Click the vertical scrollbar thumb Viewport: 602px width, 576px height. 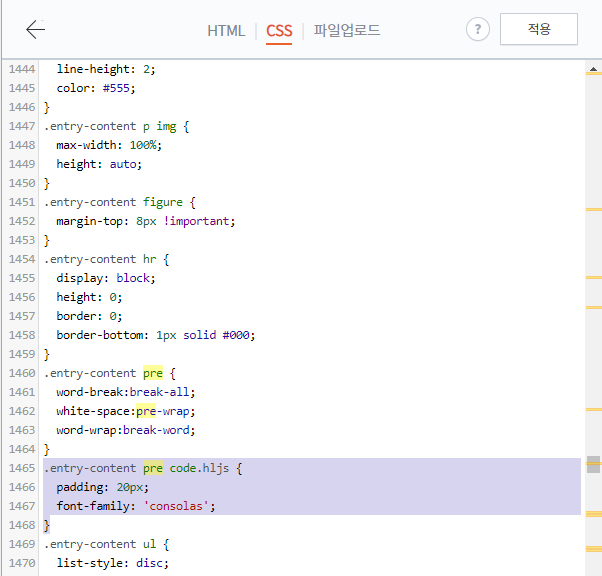click(593, 464)
